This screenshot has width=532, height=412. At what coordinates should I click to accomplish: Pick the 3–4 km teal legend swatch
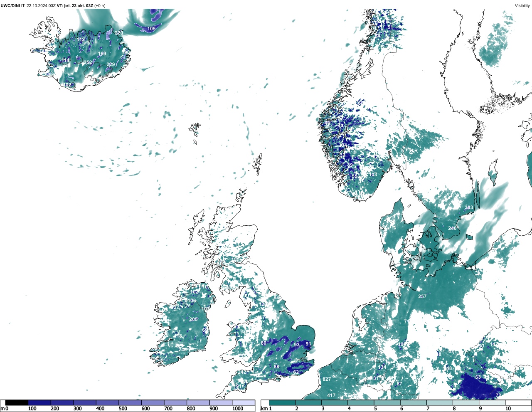click(335, 403)
